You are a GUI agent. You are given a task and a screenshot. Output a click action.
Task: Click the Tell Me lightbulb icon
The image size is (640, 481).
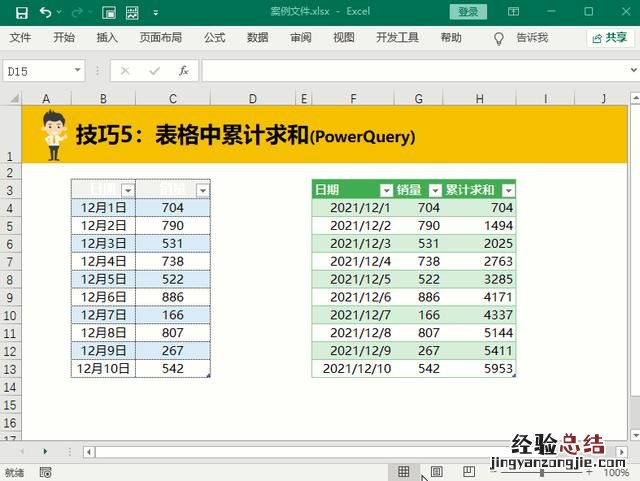pos(499,38)
